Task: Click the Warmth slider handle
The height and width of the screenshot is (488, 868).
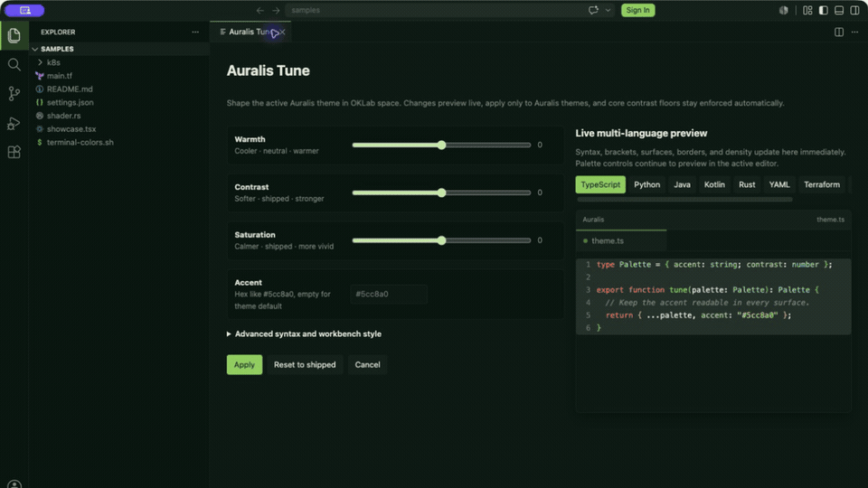Action: [441, 145]
